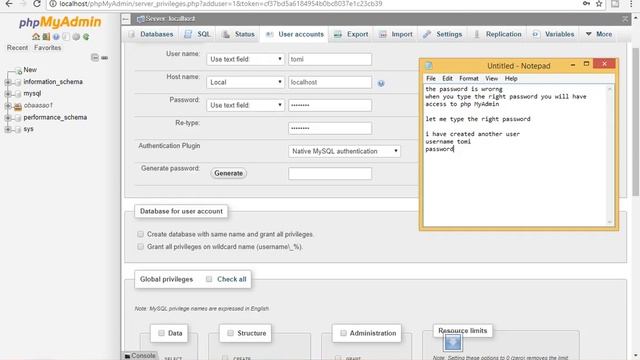Screen dimensions: 640x360
Task: Open Notepad Edit menu
Action: (x=447, y=78)
